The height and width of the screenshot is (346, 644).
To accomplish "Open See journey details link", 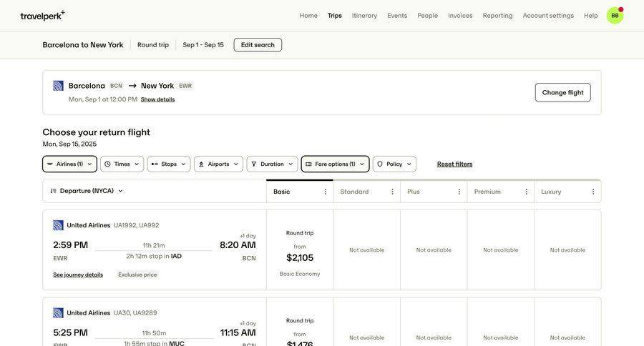I will [78, 275].
